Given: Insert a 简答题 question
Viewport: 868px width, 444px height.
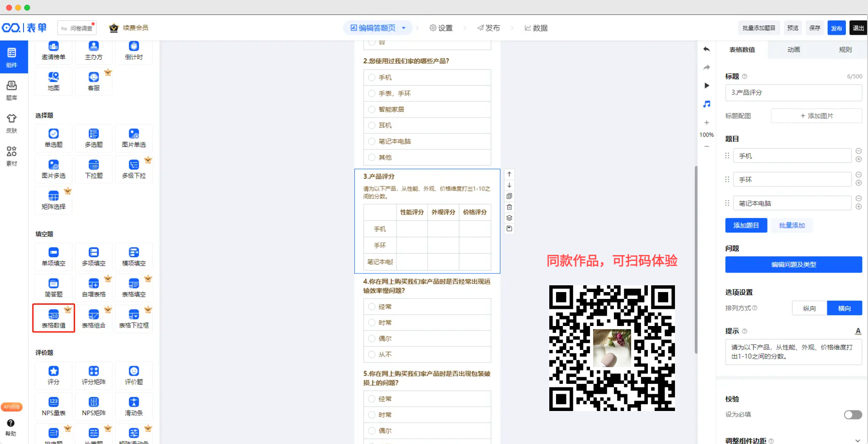Looking at the screenshot, I should (x=53, y=288).
